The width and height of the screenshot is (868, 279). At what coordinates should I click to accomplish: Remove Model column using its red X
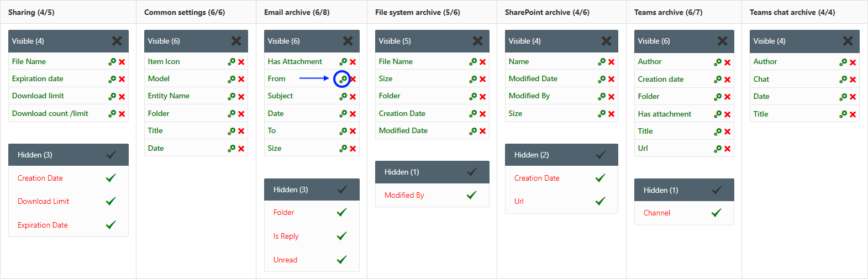(241, 79)
